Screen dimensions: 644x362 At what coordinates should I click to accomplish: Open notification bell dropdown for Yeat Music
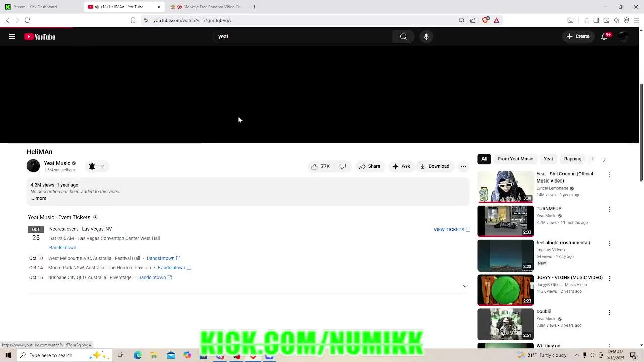96,166
